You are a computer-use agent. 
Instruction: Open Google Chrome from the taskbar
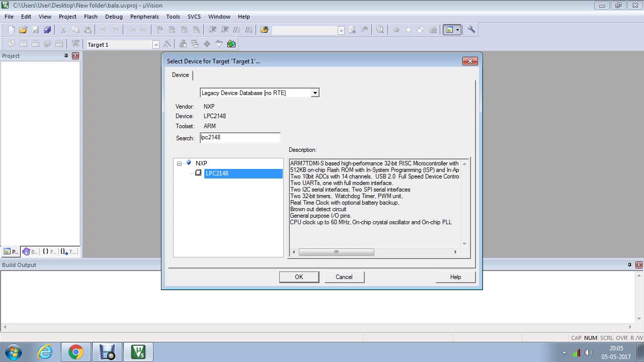[x=76, y=352]
